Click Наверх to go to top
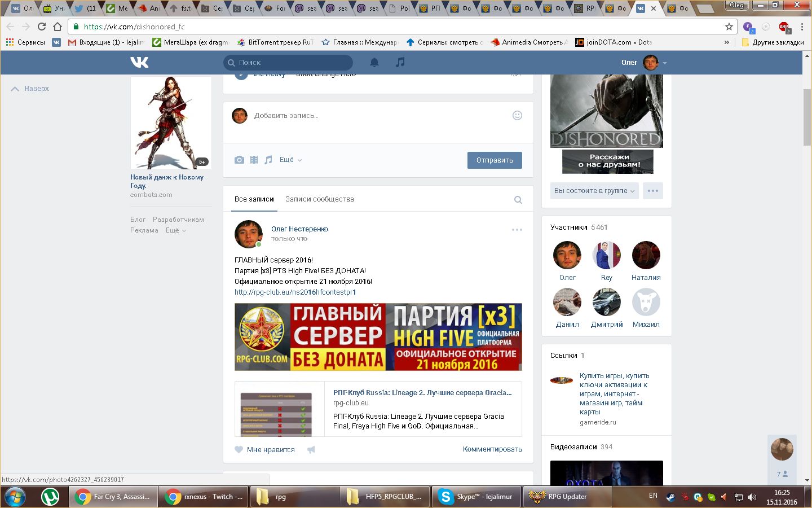This screenshot has width=812, height=508. click(30, 89)
